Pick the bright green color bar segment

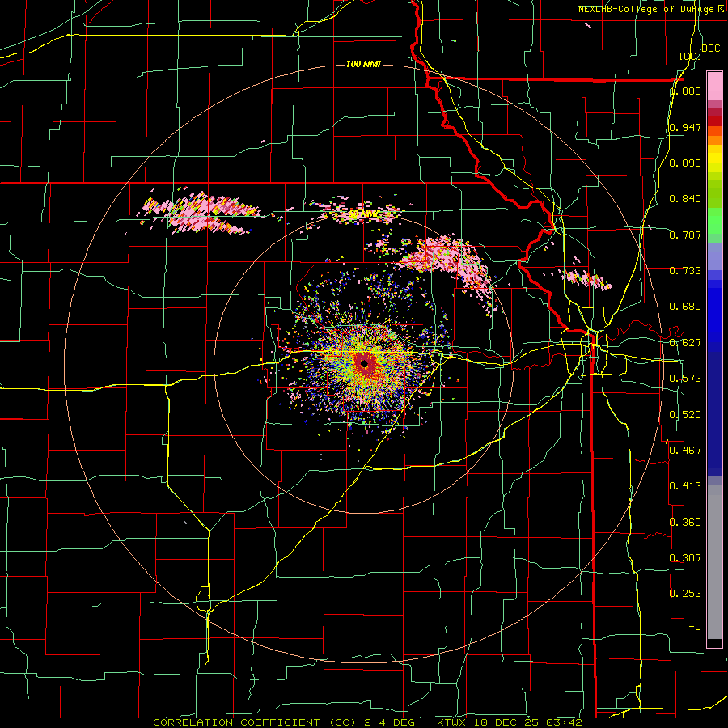click(714, 221)
